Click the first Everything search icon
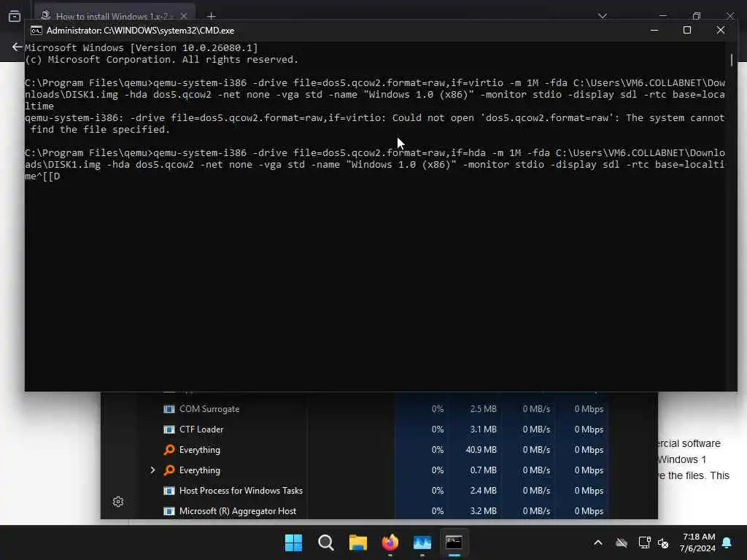This screenshot has width=747, height=560. click(x=169, y=449)
